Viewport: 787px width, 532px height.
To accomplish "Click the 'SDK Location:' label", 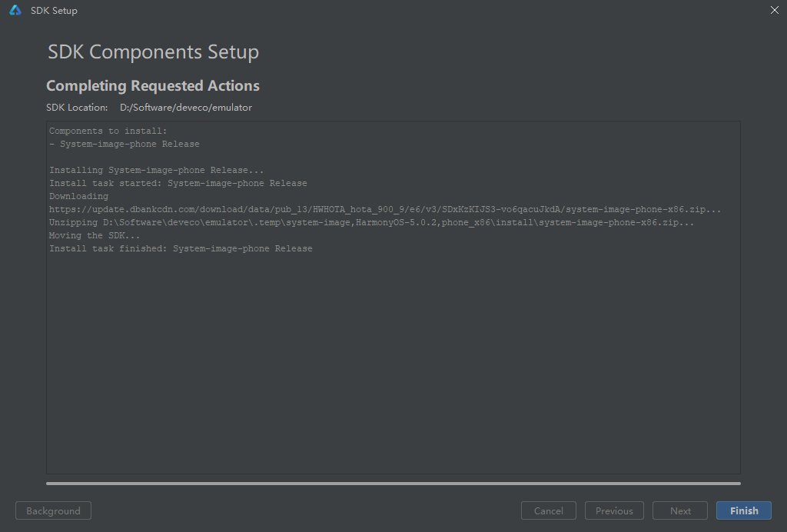I will coord(77,108).
